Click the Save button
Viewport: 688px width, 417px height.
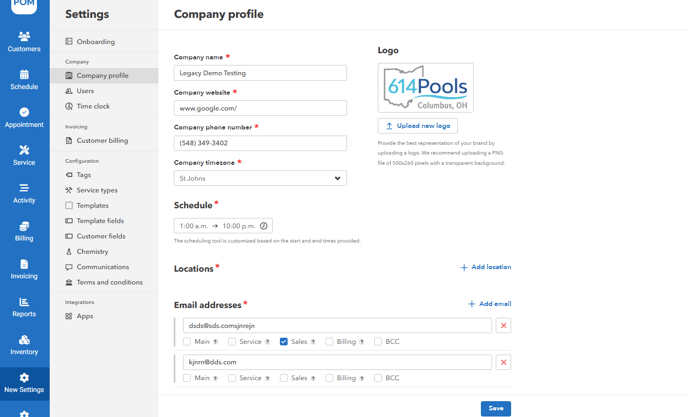pos(495,408)
